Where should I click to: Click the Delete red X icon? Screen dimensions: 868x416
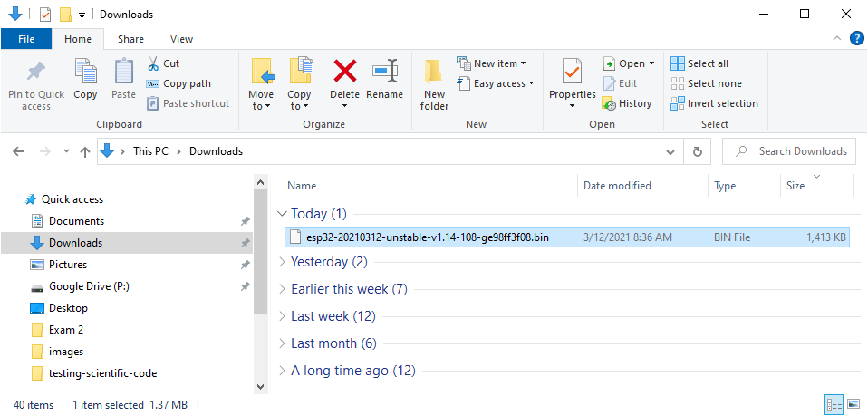coord(344,72)
